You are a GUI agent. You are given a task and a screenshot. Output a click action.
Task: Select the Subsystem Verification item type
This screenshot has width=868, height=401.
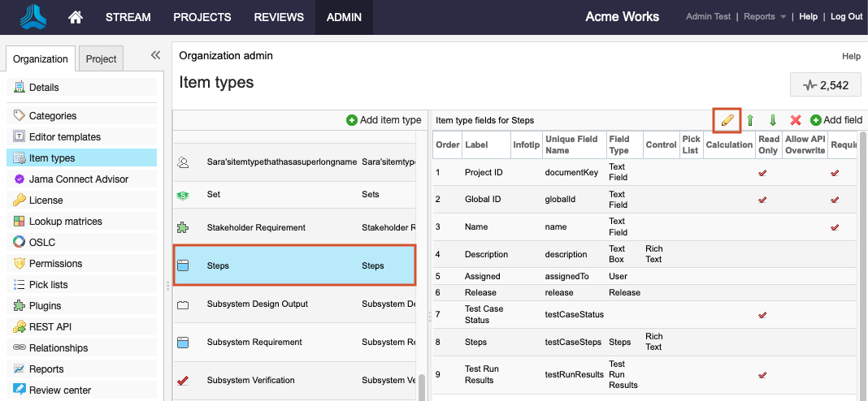(250, 380)
